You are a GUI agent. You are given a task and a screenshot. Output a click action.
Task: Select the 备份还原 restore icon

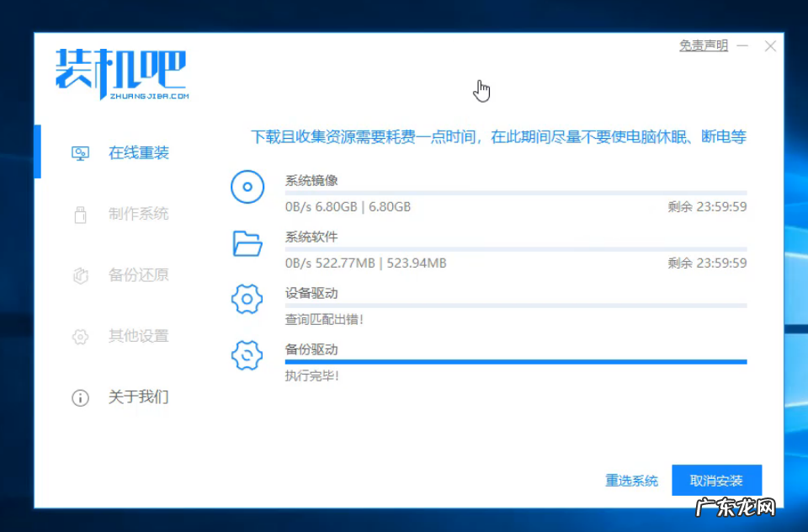pyautogui.click(x=80, y=275)
